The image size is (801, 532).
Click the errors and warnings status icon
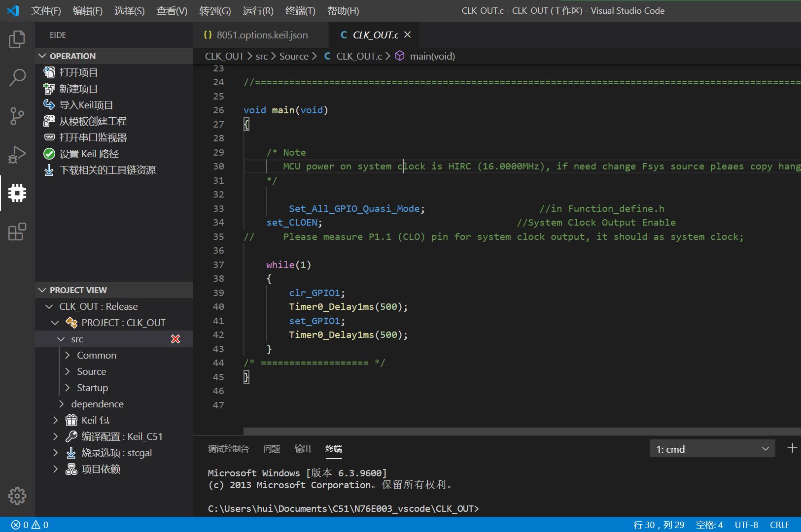[30, 525]
